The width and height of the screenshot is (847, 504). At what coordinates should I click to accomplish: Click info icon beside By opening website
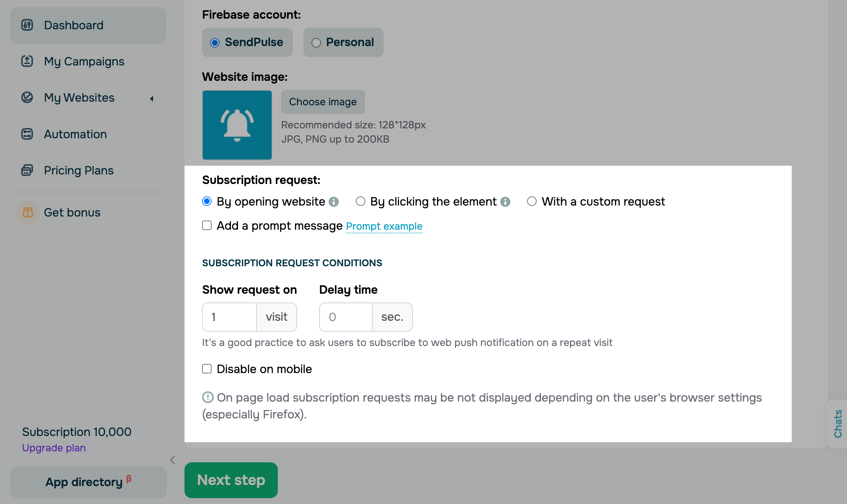(x=333, y=202)
